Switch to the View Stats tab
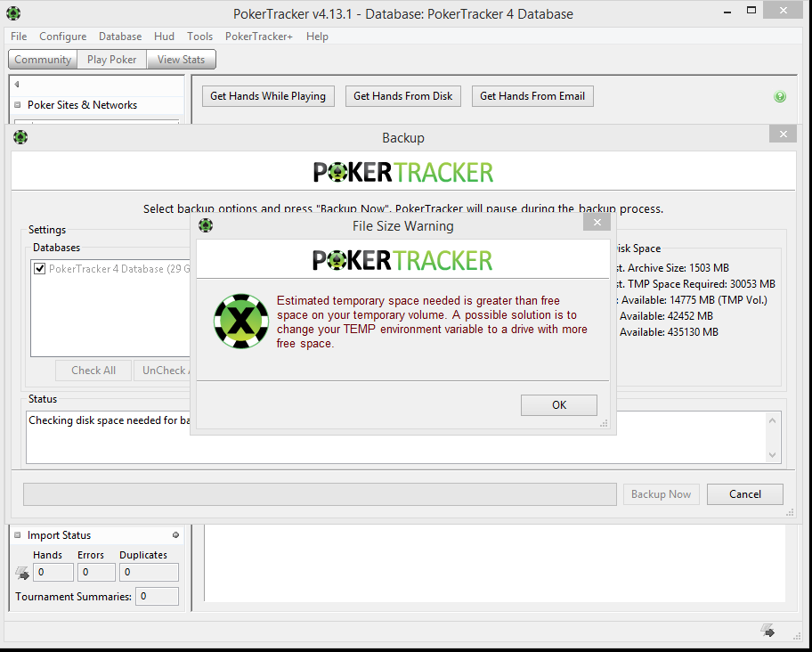812x652 pixels. (x=182, y=60)
